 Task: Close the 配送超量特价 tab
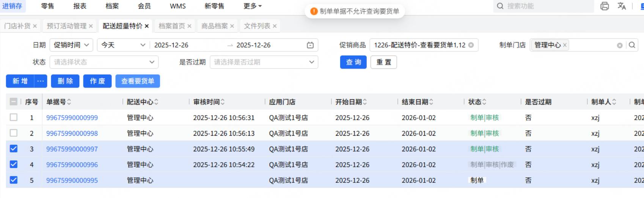(x=147, y=26)
